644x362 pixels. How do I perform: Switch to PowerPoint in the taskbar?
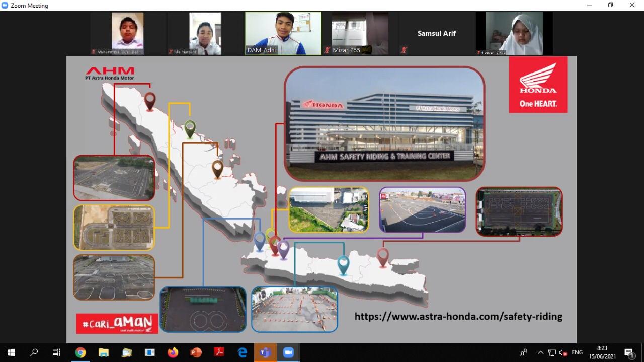[x=196, y=352]
